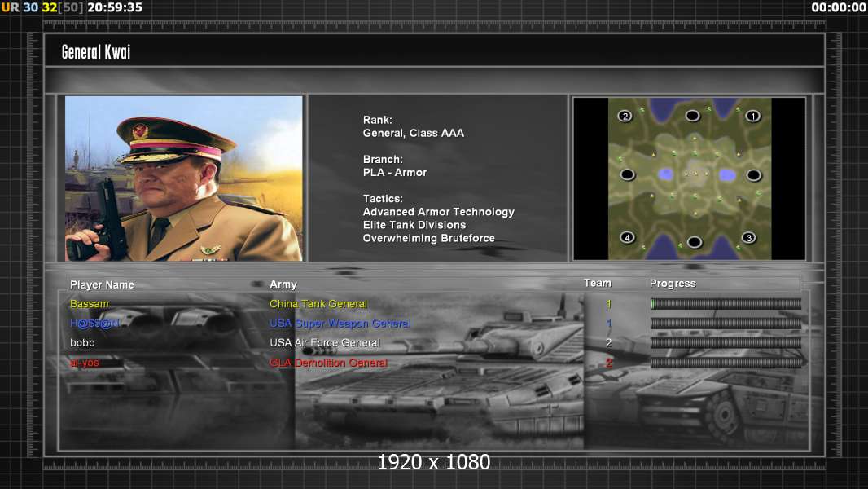Click Advanced Armor Technology tactic line
This screenshot has width=868, height=489.
[x=438, y=212]
